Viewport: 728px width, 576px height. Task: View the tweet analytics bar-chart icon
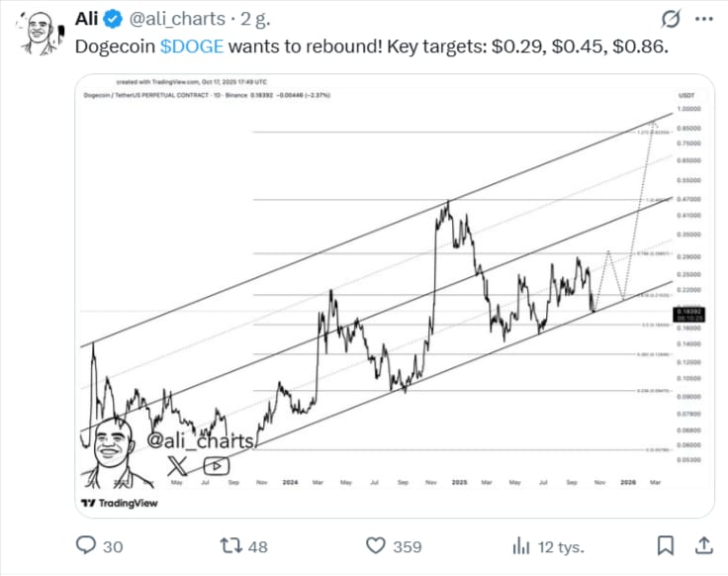pyautogui.click(x=522, y=545)
